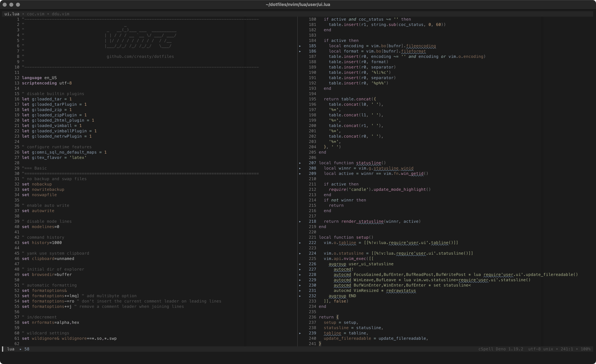Click the diagnostic sign beside line 207
The height and width of the screenshot is (364, 596).
point(300,163)
